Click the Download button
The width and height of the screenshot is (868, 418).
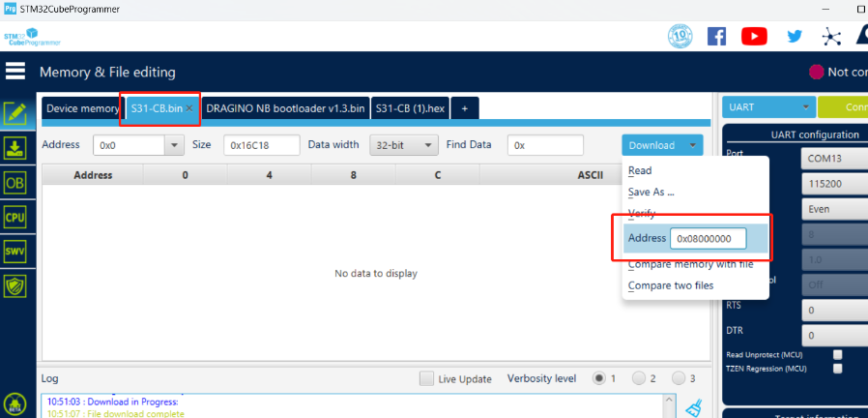[652, 145]
